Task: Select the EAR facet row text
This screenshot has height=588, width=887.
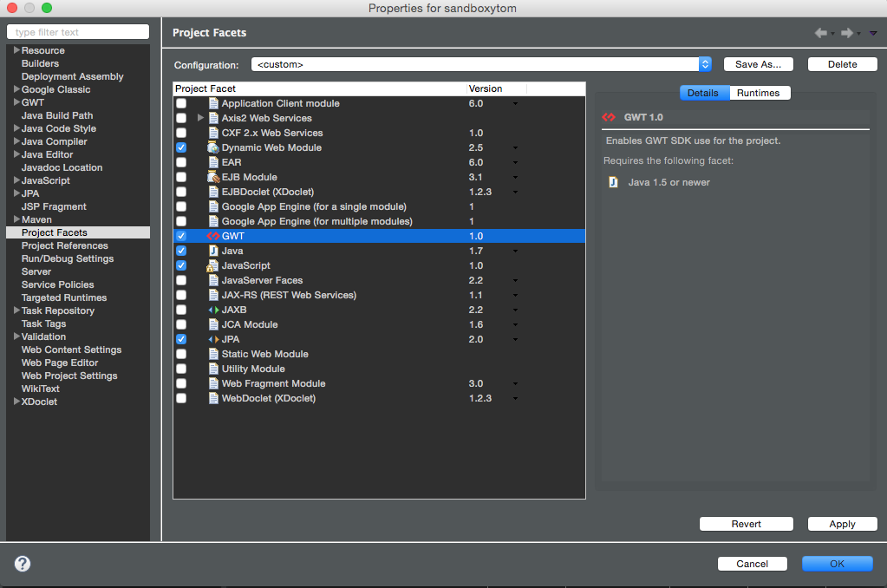Action: (232, 162)
